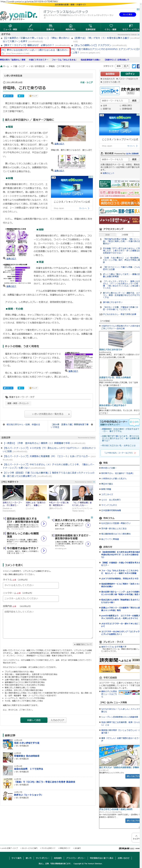This screenshot has width=142, height=868.
Task: Open the 医療大全 navigation item
Action: coord(50,27)
